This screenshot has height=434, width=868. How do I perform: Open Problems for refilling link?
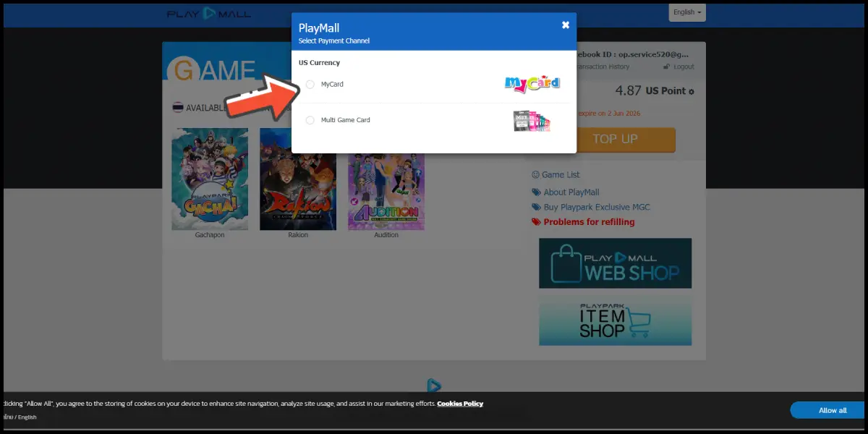589,222
